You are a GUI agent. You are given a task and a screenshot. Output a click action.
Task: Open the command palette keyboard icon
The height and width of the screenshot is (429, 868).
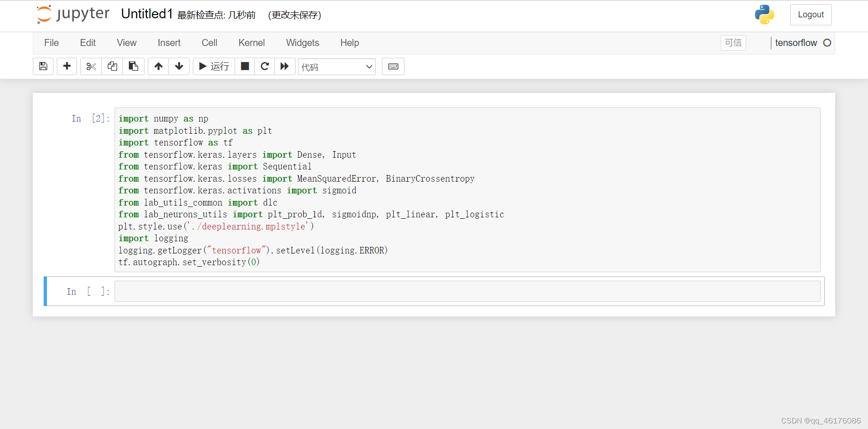pyautogui.click(x=393, y=67)
